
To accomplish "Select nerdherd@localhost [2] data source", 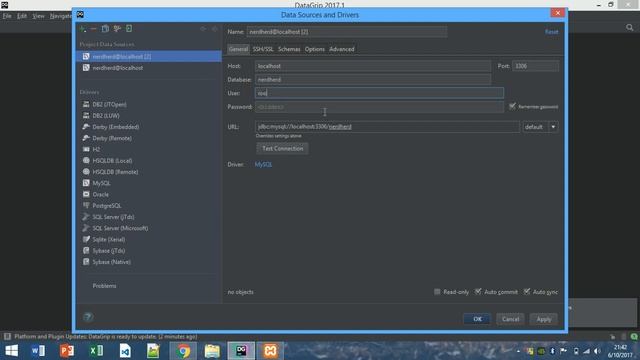I will click(149, 56).
